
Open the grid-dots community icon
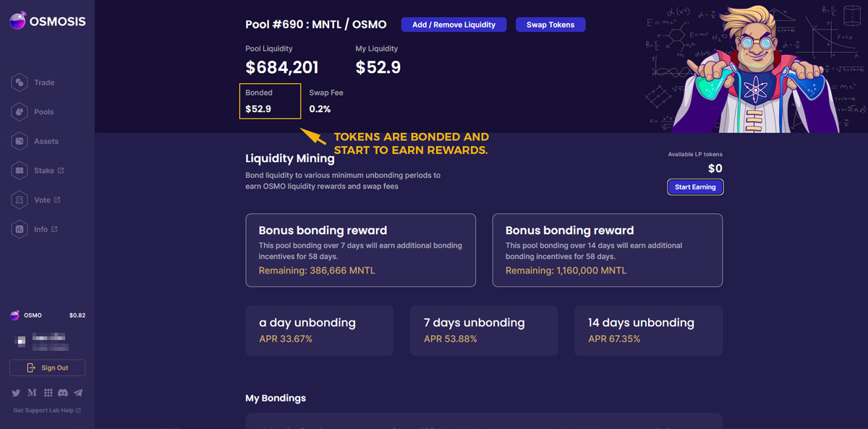coord(48,393)
